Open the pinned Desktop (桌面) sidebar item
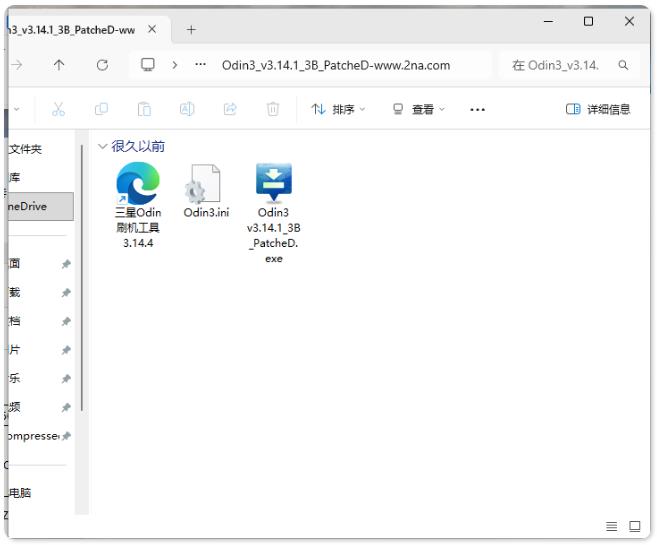657x545 pixels. coord(14,263)
